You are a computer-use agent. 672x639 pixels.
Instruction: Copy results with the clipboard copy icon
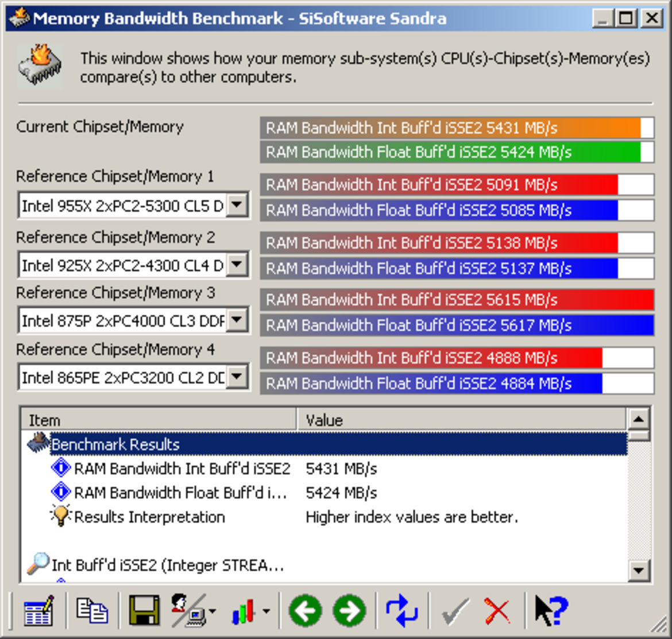coord(92,610)
